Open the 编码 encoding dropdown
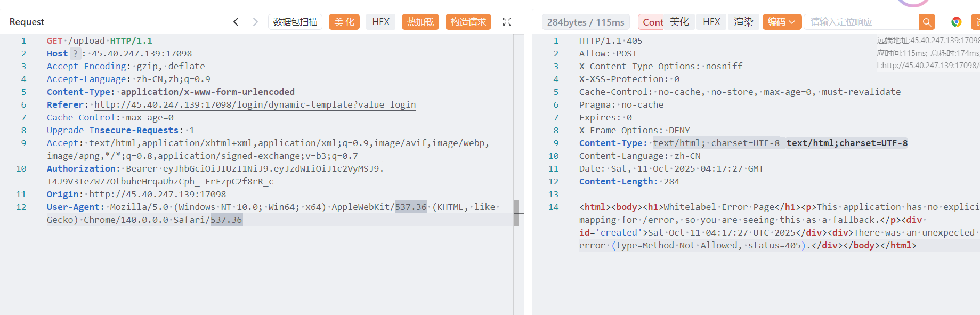The height and width of the screenshot is (315, 980). click(781, 22)
